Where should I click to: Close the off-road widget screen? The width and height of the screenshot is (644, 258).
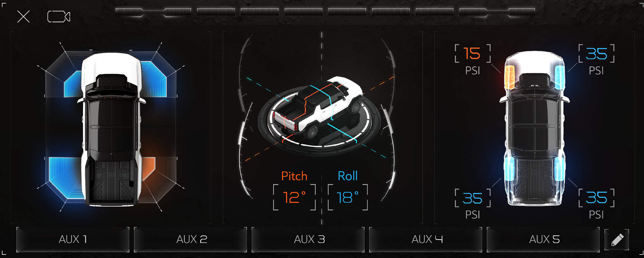(x=23, y=16)
